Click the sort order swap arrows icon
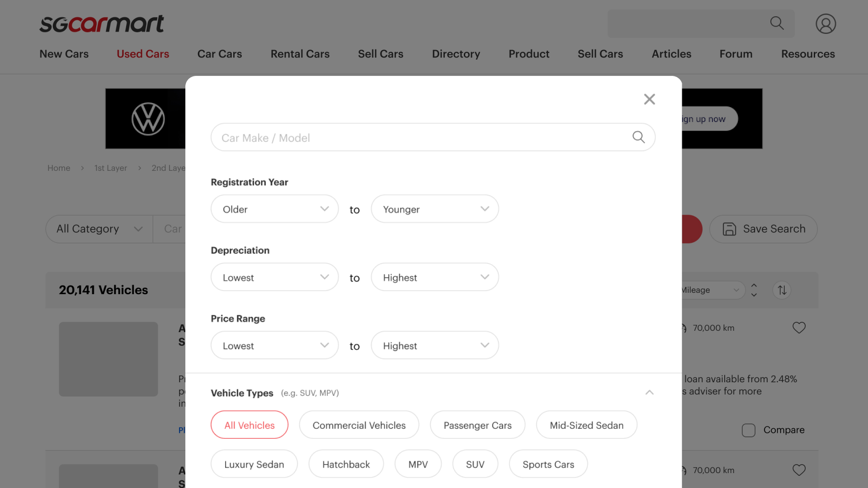Viewport: 868px width, 488px height. pyautogui.click(x=782, y=290)
